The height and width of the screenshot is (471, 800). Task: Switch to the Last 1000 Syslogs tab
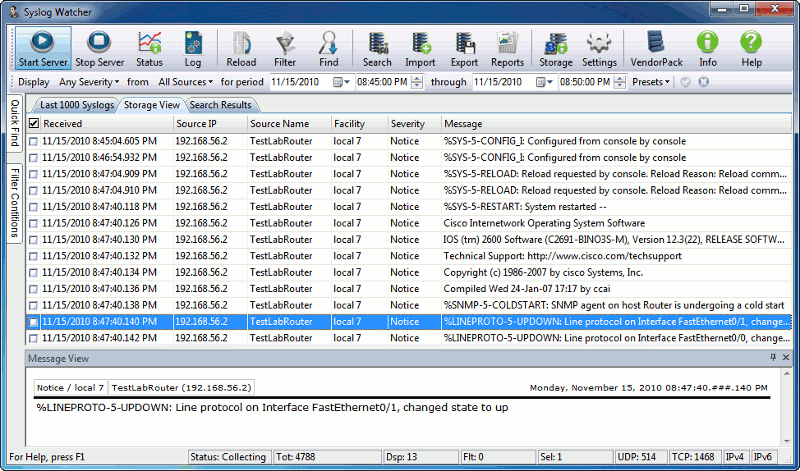coord(78,104)
